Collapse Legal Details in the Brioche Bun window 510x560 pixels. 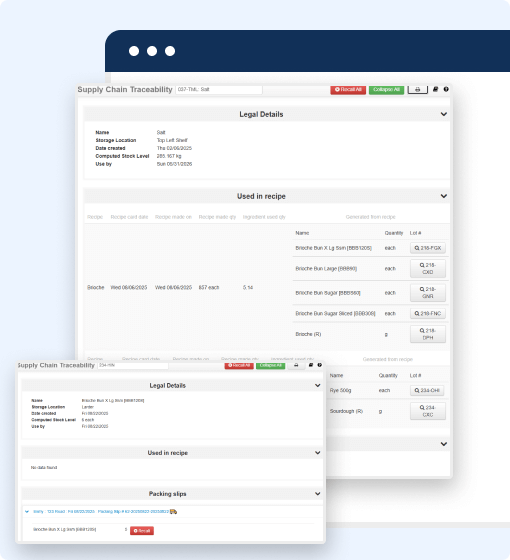pyautogui.click(x=317, y=385)
